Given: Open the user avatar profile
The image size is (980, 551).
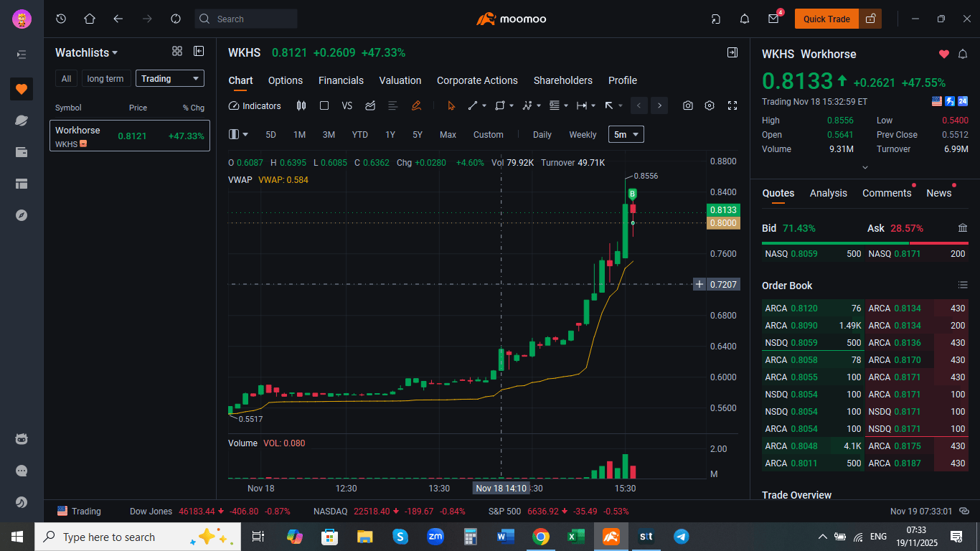Looking at the screenshot, I should point(22,19).
